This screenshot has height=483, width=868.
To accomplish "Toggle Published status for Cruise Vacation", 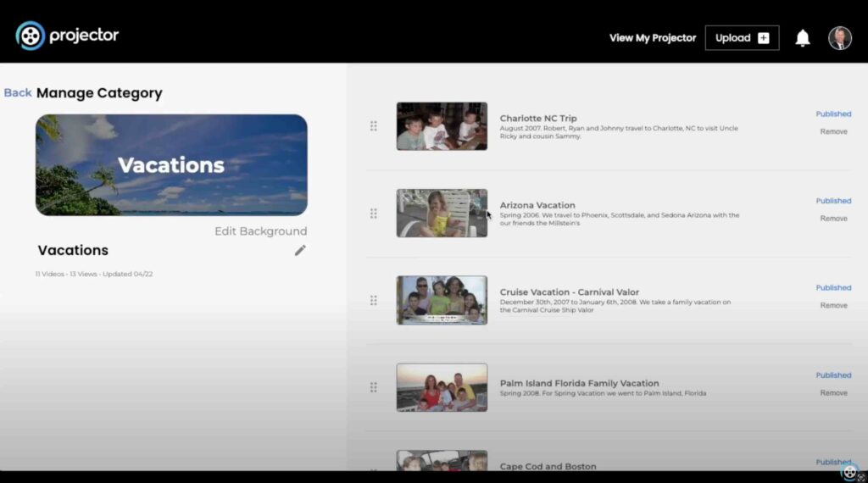I will tap(833, 288).
